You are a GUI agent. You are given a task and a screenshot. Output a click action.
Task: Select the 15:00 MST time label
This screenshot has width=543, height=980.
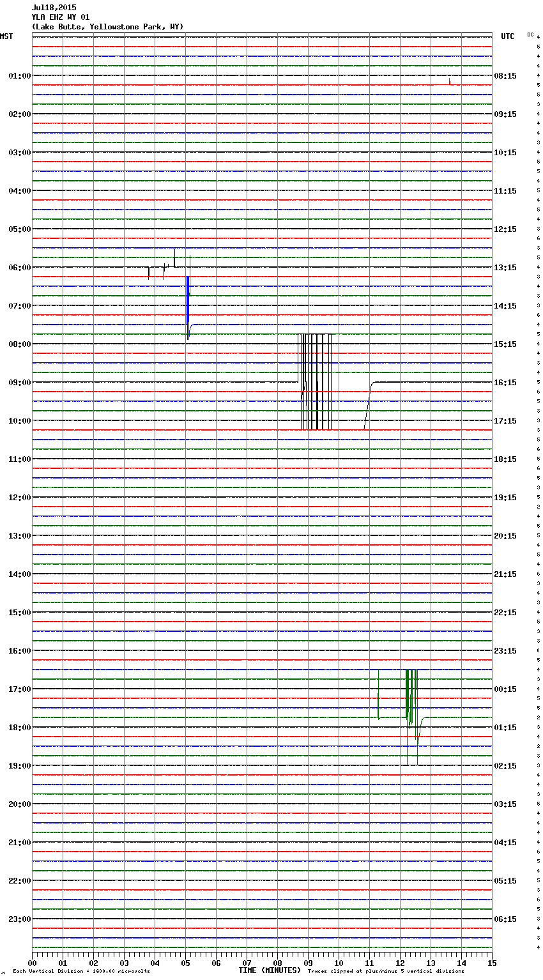coord(19,613)
